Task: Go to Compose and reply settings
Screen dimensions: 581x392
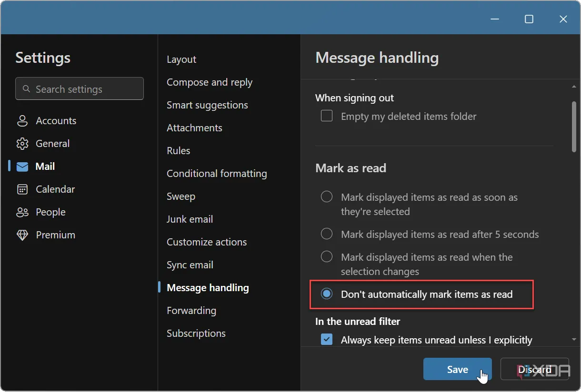Action: tap(210, 82)
